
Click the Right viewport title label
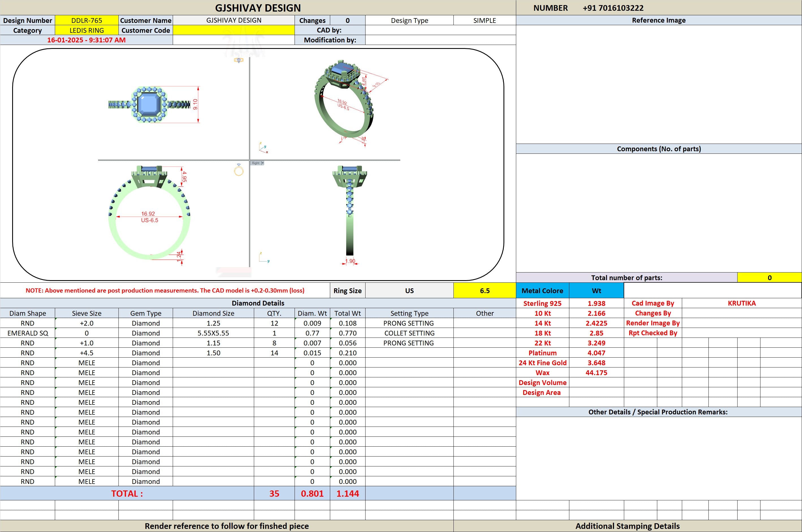(256, 163)
